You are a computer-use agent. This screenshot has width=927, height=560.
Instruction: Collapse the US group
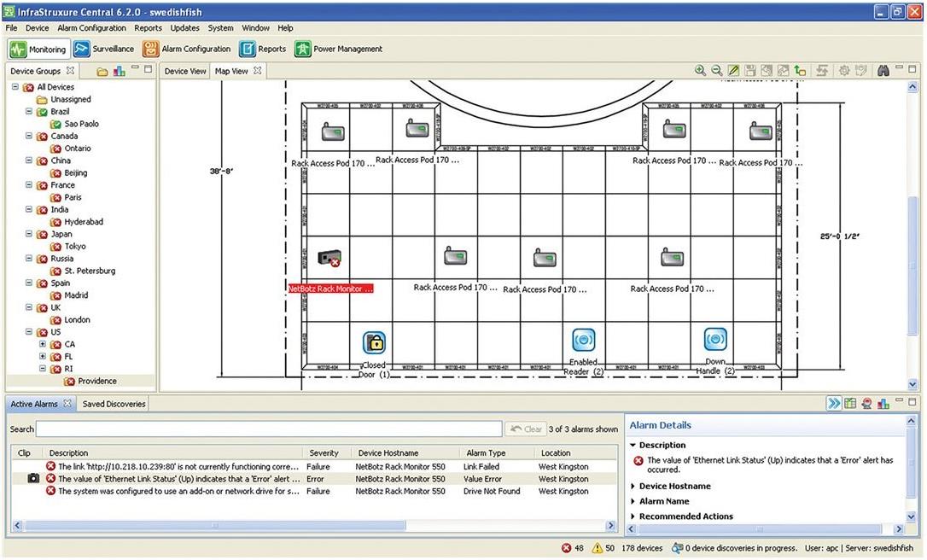point(28,332)
